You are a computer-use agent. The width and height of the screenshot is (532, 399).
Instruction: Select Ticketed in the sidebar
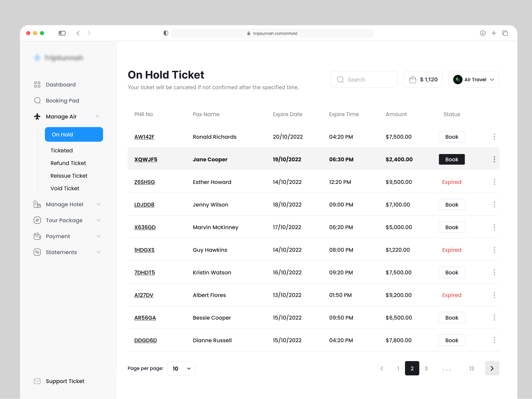coord(62,150)
